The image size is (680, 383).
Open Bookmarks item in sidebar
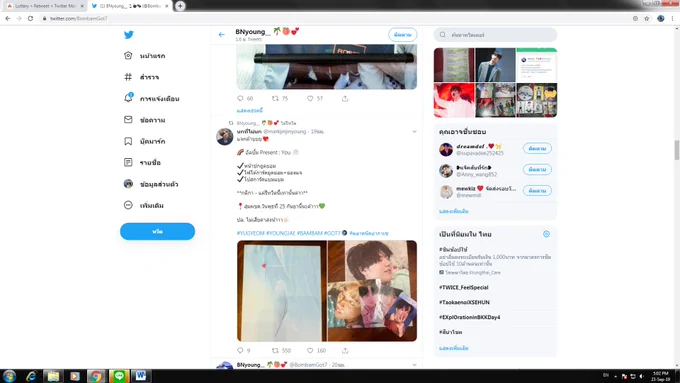click(144, 141)
